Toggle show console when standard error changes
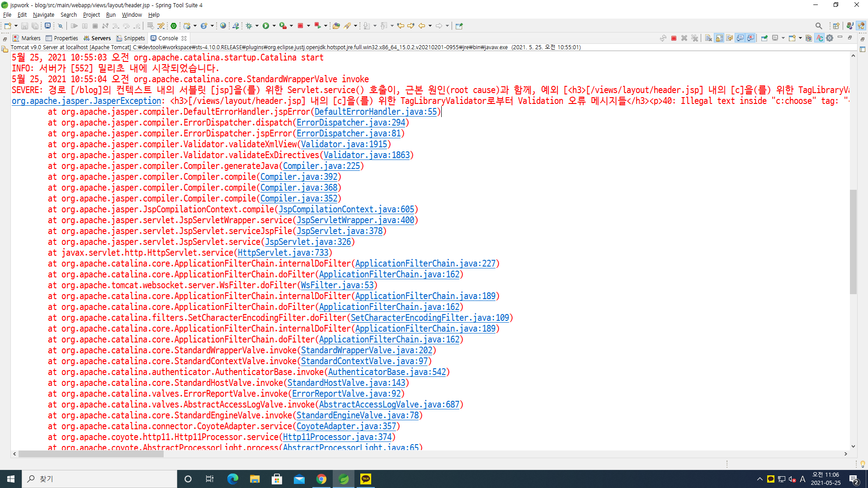This screenshot has height=488, width=868. [x=750, y=38]
